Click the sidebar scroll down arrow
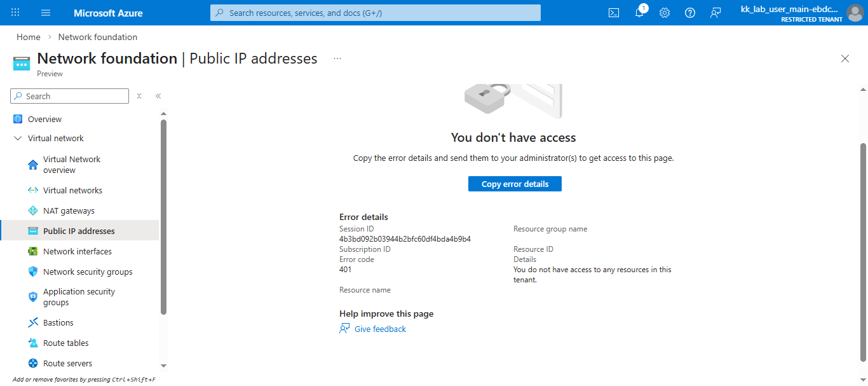The height and width of the screenshot is (386, 868). click(x=163, y=366)
